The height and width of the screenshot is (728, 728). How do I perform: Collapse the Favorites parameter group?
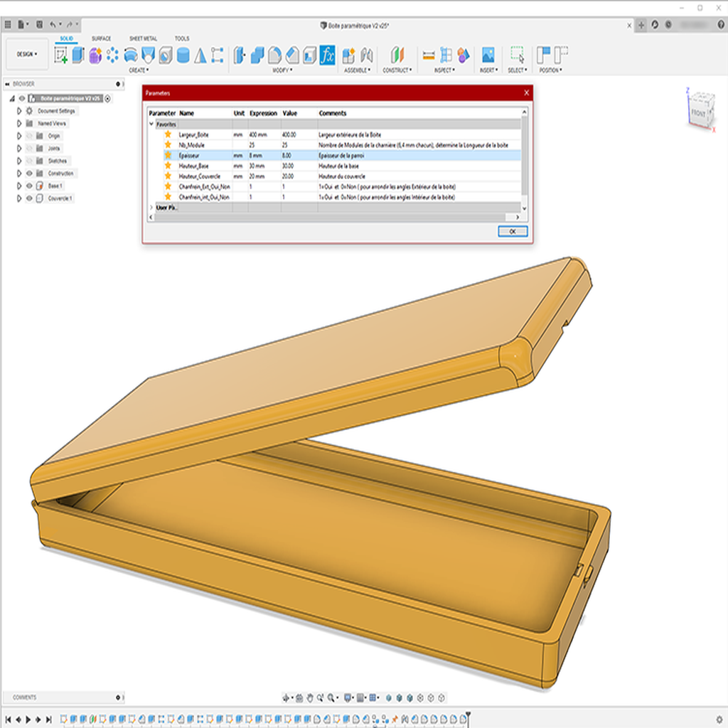click(151, 124)
